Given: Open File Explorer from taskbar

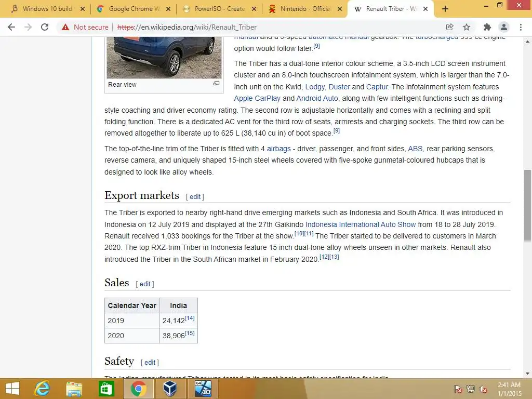Looking at the screenshot, I should coord(74,389).
